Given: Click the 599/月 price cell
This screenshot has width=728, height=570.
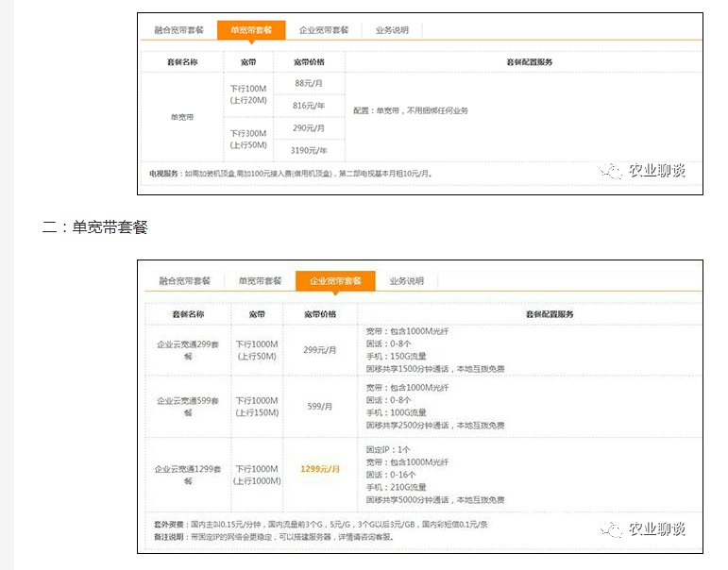Looking at the screenshot, I should [x=320, y=406].
